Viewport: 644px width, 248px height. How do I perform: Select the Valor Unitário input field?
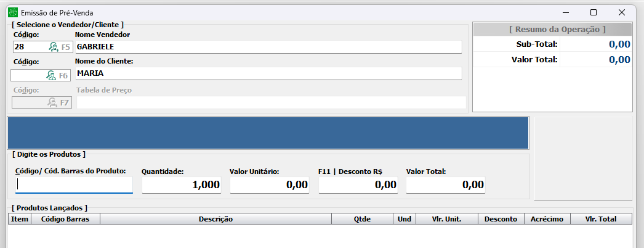(x=269, y=184)
